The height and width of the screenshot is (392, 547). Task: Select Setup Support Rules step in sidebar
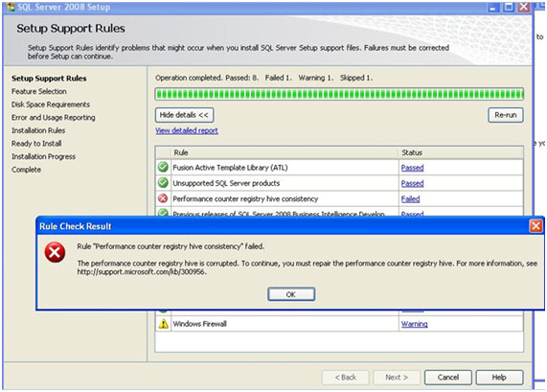[49, 79]
